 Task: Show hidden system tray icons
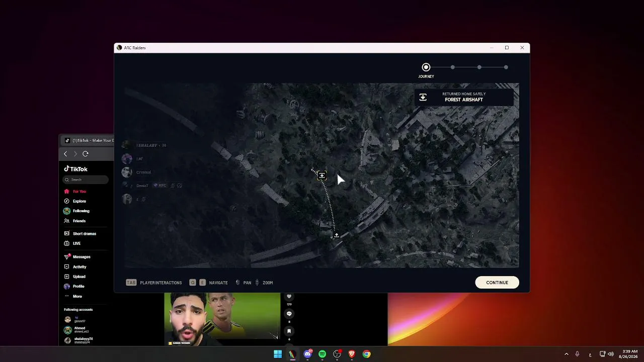566,354
